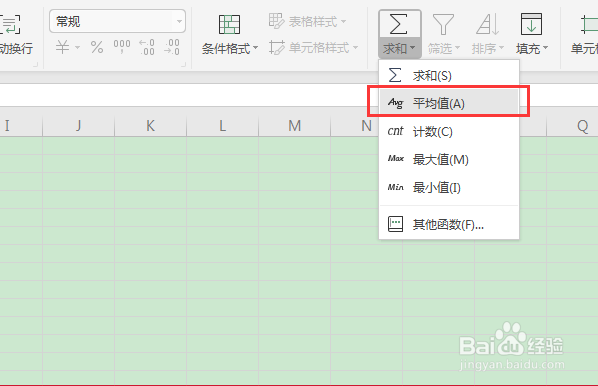Expand the 单元格样式 dropdown arrow
The height and width of the screenshot is (386, 598).
tap(355, 48)
